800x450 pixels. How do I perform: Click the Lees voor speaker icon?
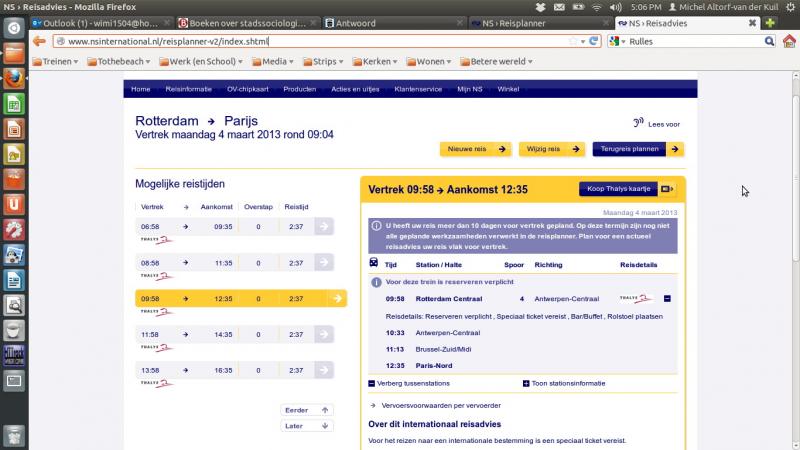point(638,122)
